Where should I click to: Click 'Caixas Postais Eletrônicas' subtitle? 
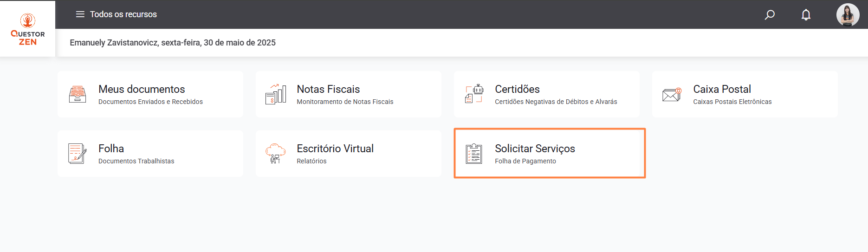732,102
